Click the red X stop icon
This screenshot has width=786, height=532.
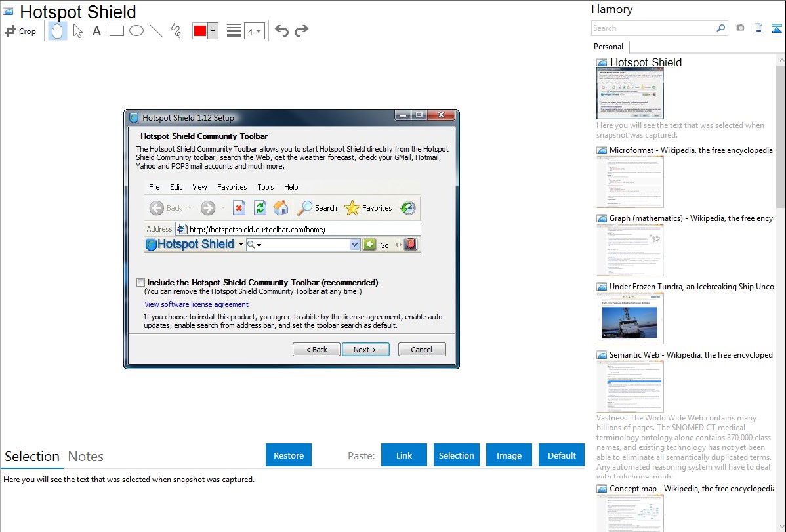click(239, 207)
